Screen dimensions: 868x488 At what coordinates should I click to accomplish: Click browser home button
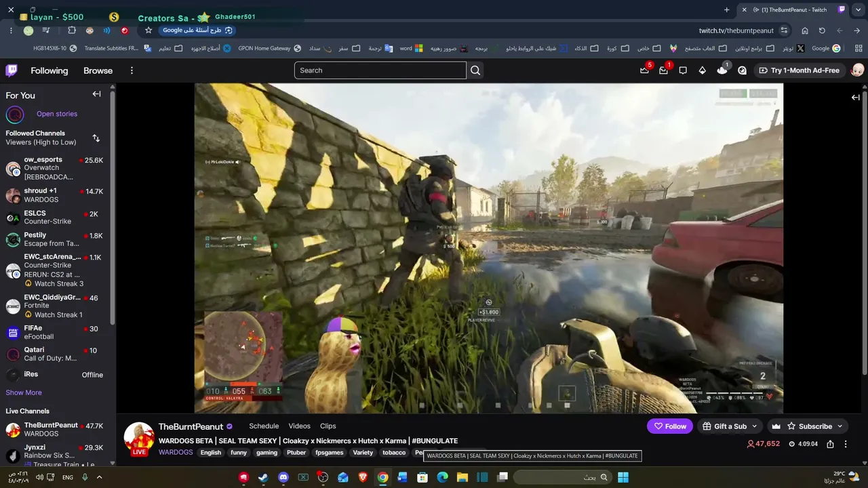point(805,30)
